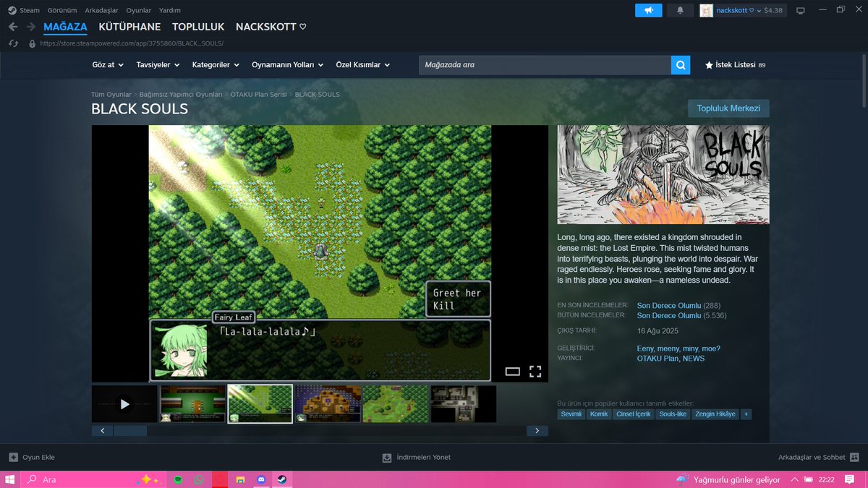Image resolution: width=868 pixels, height=488 pixels.
Task: Open WhatsApp from the taskbar
Action: (x=199, y=479)
